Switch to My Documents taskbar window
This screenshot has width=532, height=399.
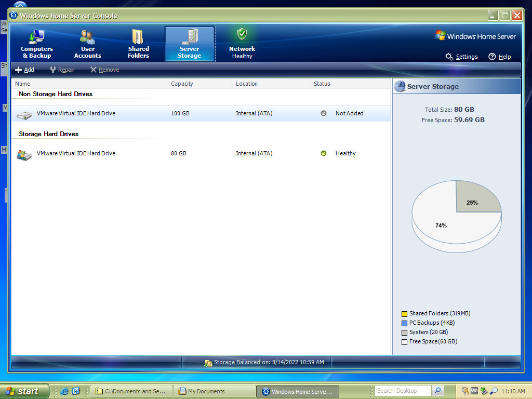click(x=206, y=391)
